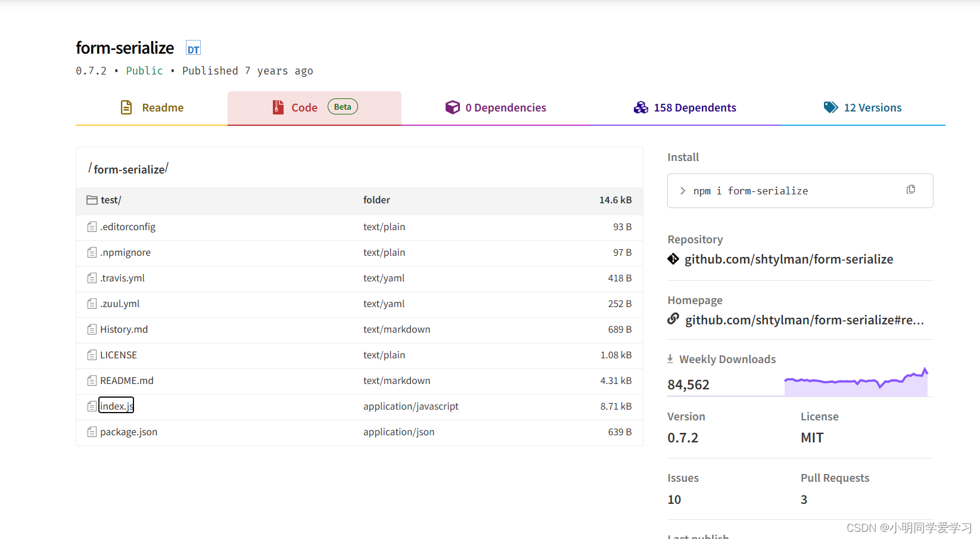This screenshot has height=539, width=980.
Task: Click the LICENSE file icon
Action: (x=92, y=355)
